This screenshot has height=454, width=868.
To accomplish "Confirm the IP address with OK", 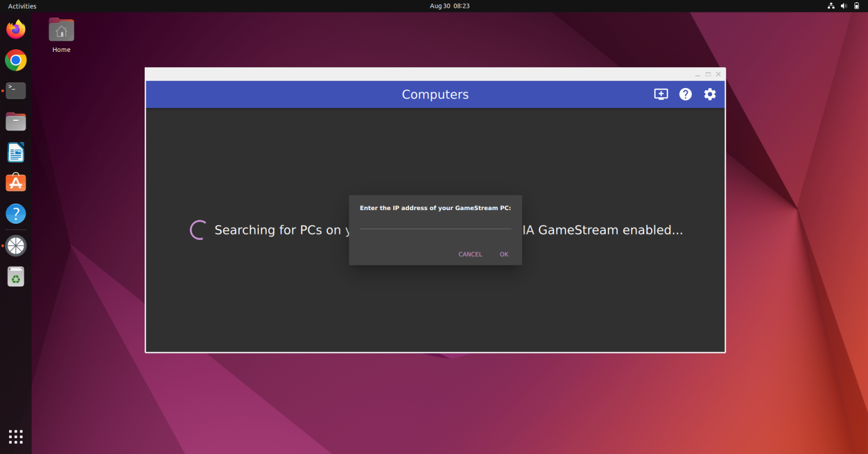I will point(504,254).
